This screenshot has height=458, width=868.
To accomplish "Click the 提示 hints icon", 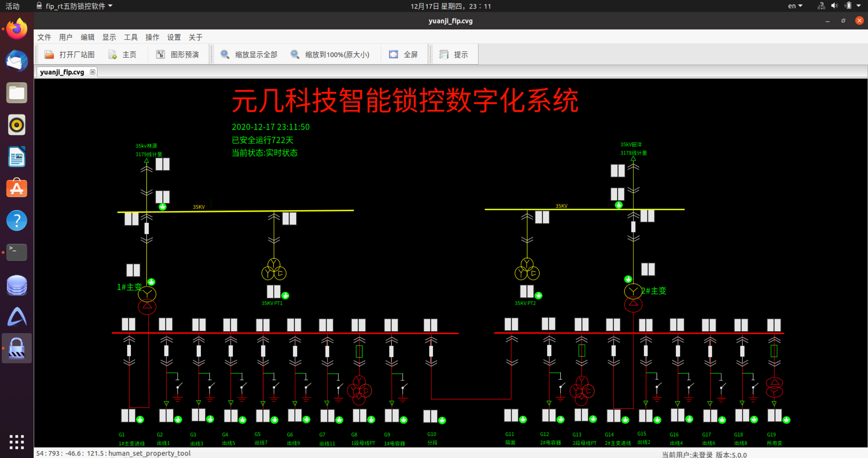I will tap(444, 54).
